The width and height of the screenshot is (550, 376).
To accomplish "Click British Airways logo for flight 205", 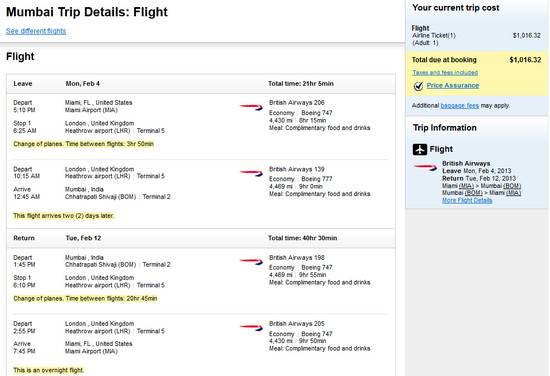I will click(x=251, y=328).
